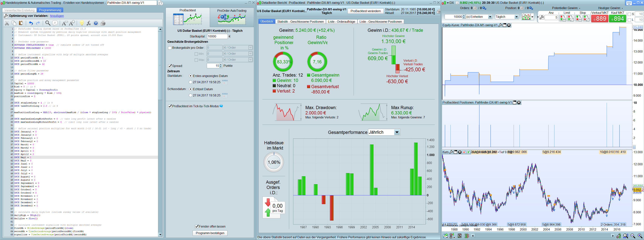Click the zoom in magnifier at chart bottom

point(640,236)
